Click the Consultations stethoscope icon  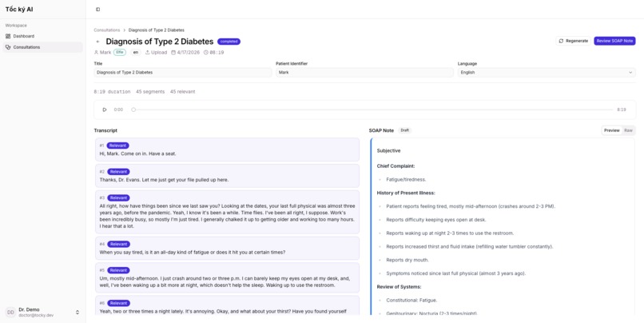coord(8,47)
